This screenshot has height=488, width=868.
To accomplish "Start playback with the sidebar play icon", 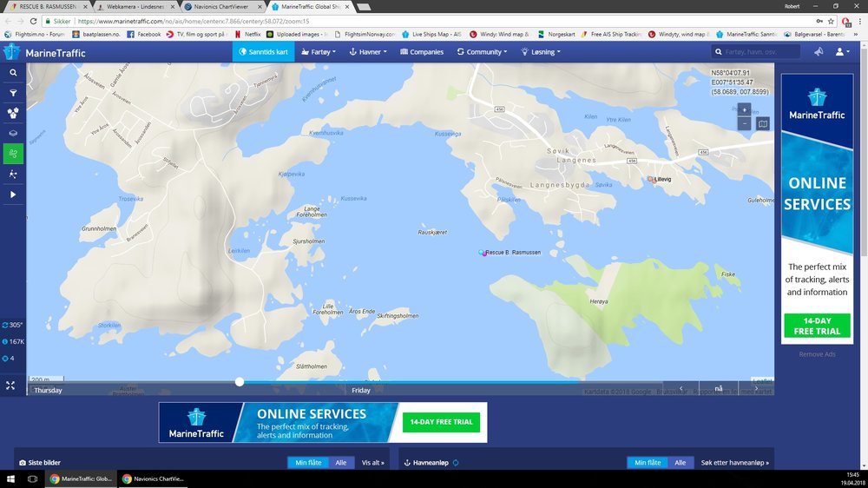I will (13, 195).
